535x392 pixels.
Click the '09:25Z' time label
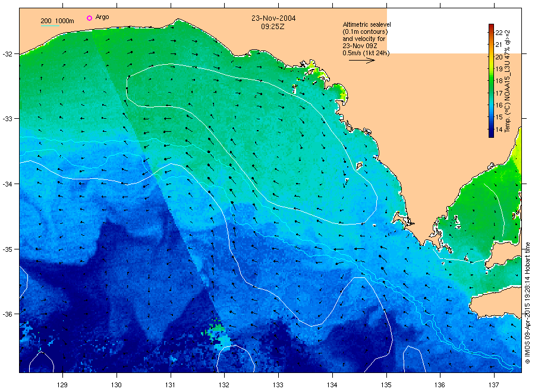tap(273, 27)
